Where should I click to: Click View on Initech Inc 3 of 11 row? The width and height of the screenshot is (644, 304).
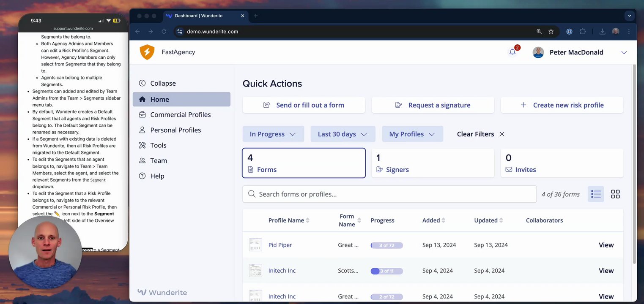606,271
